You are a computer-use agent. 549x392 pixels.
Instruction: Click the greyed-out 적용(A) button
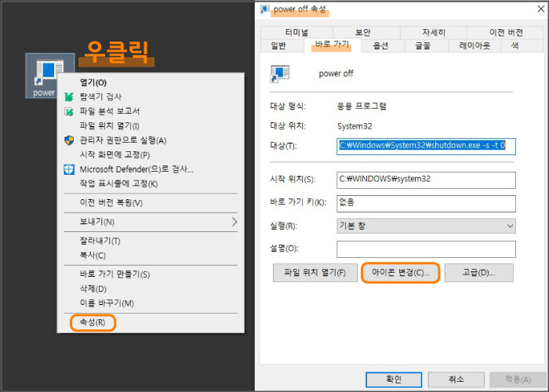click(x=518, y=379)
